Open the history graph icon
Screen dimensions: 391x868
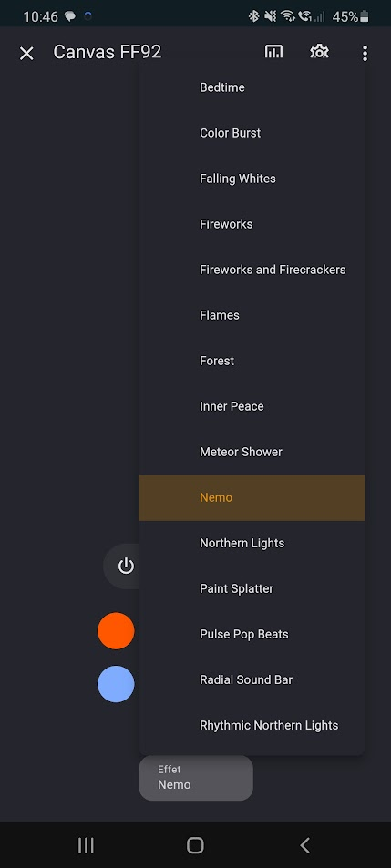[273, 52]
